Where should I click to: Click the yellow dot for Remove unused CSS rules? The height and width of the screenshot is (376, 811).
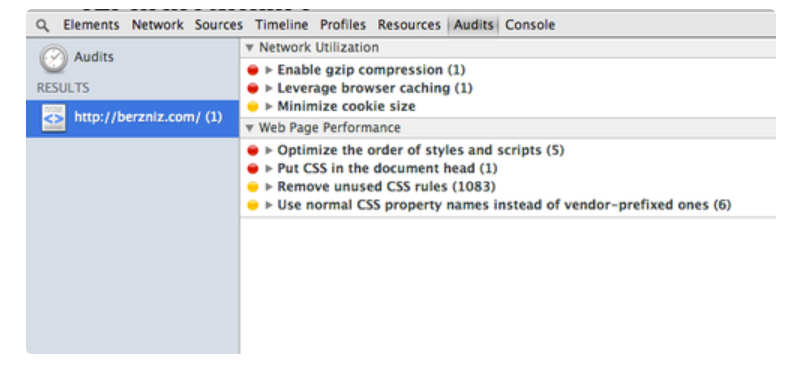pos(252,187)
